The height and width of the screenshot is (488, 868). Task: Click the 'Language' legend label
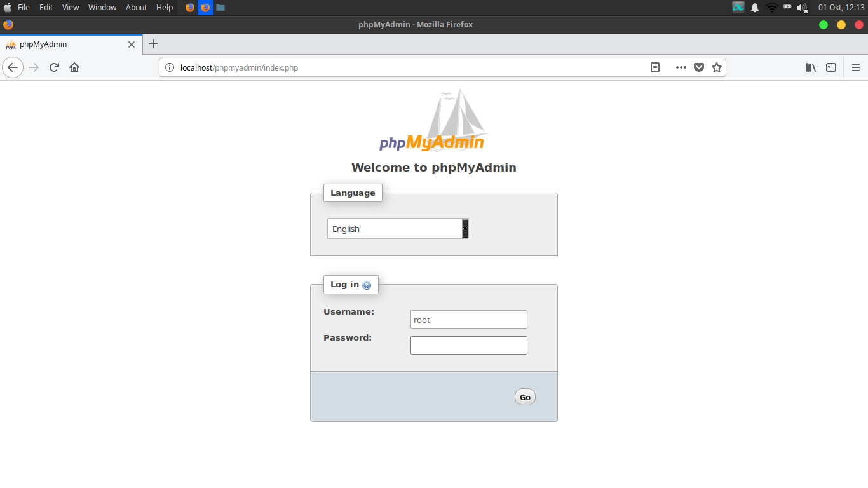[353, 193]
